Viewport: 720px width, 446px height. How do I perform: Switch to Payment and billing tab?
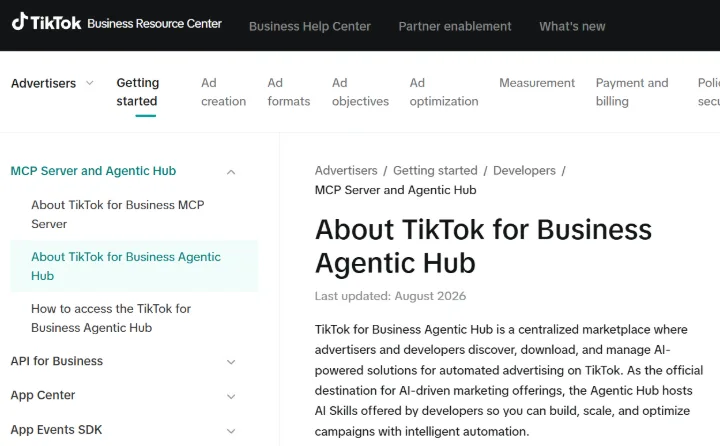click(632, 92)
